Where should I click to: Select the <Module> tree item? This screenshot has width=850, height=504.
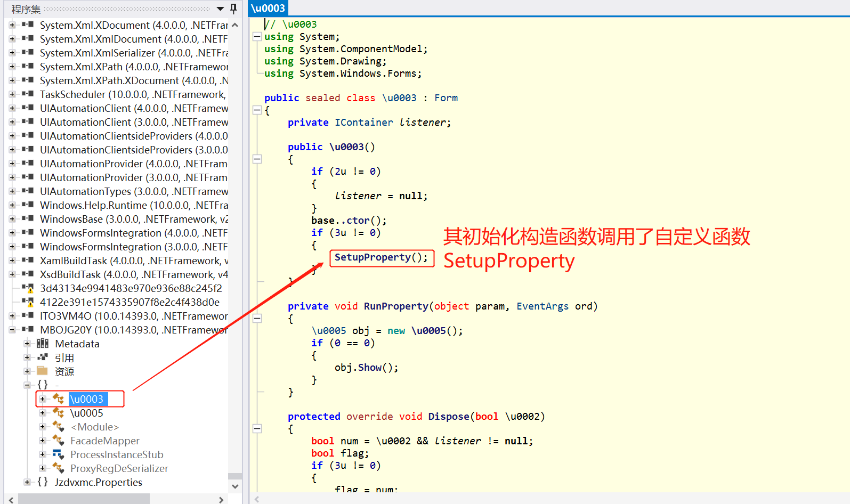[95, 427]
